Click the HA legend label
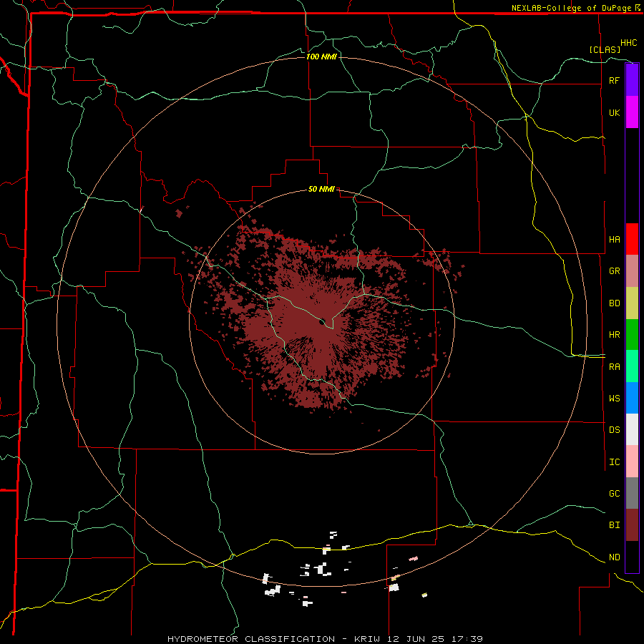The width and height of the screenshot is (644, 644). click(x=614, y=240)
